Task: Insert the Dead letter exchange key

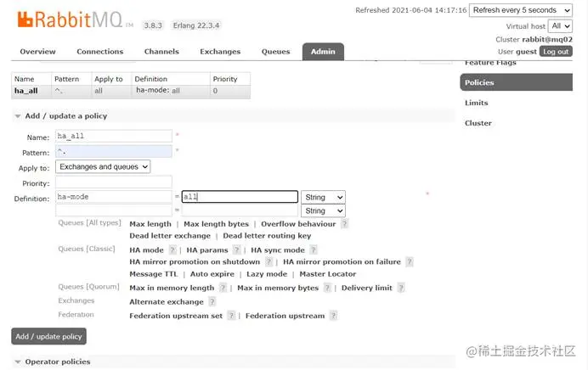Action: pos(170,236)
